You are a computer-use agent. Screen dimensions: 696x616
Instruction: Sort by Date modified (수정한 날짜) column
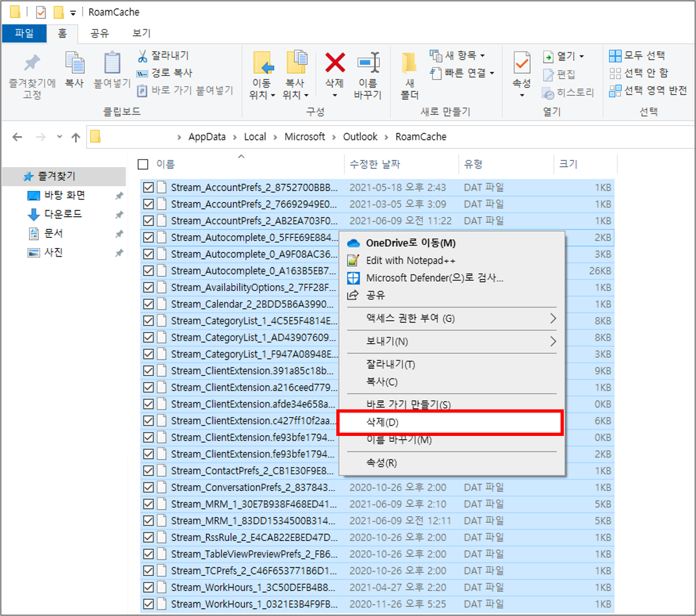click(375, 165)
